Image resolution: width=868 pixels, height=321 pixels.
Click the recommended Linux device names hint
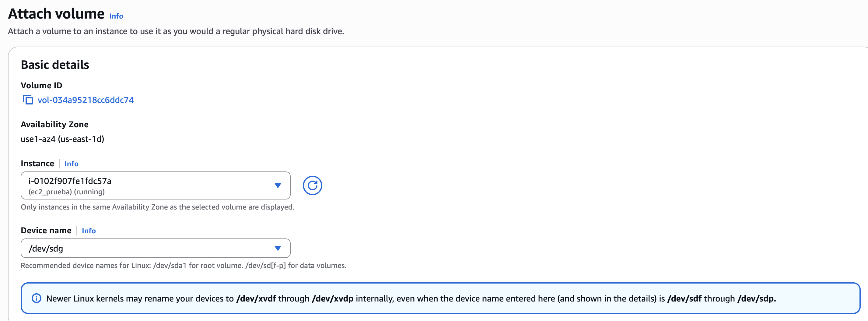pyautogui.click(x=183, y=265)
